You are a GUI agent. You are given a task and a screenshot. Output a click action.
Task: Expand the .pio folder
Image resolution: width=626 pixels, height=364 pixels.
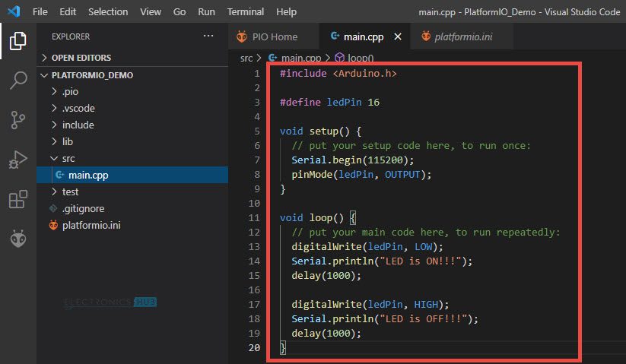[x=70, y=92]
